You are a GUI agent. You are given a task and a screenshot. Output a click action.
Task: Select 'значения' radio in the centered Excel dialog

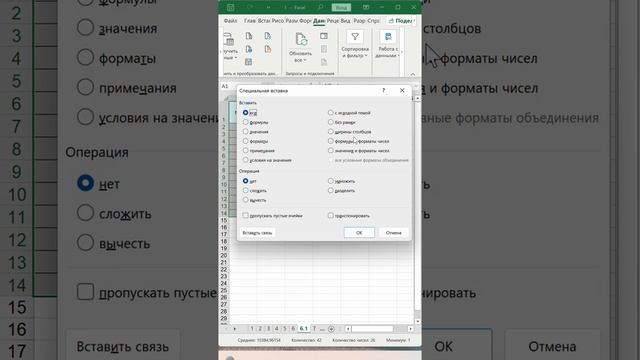[x=245, y=131]
